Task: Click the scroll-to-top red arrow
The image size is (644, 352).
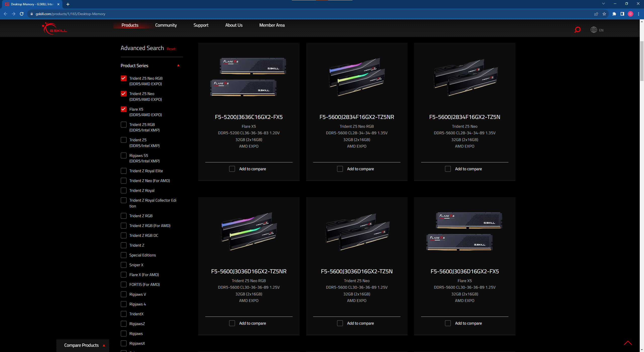Action: 628,343
